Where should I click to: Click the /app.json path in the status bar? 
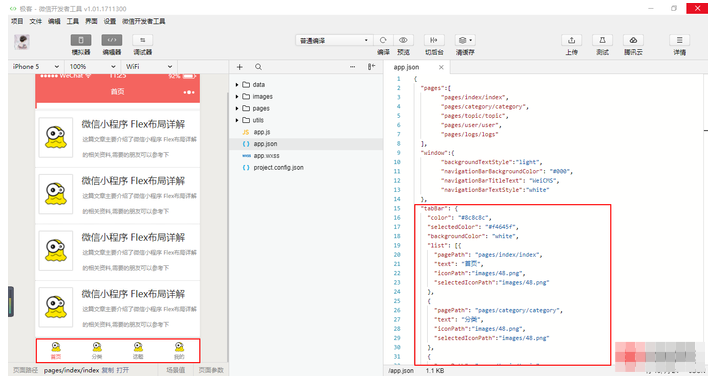(401, 371)
